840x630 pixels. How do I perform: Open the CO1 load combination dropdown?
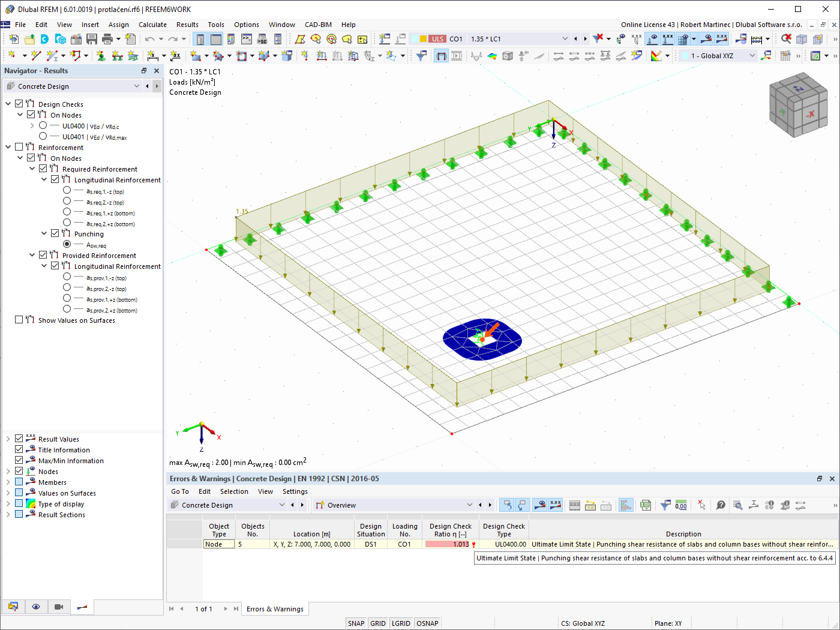coord(565,39)
